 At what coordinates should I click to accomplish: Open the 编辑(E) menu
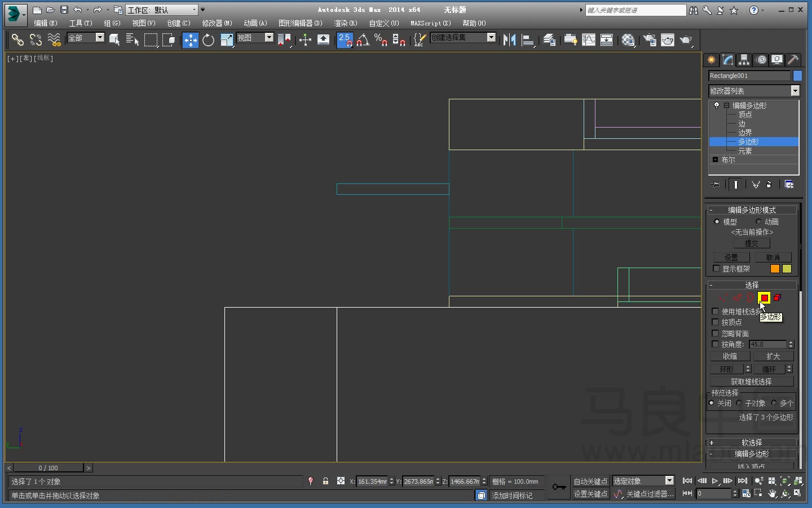(x=45, y=23)
